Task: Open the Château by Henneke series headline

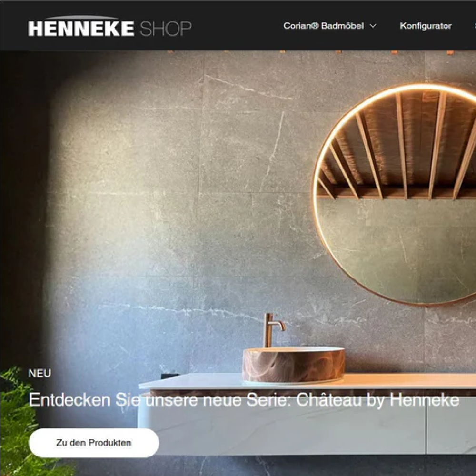Action: [244, 399]
